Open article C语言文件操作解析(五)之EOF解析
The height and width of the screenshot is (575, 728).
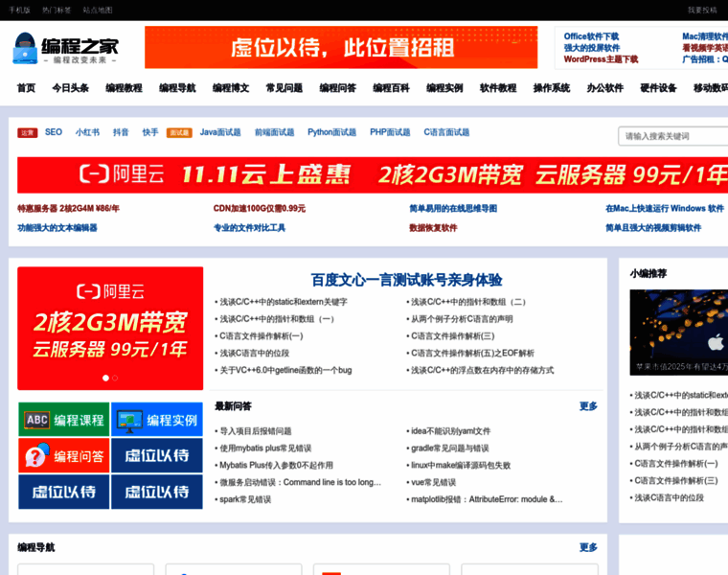[472, 353]
